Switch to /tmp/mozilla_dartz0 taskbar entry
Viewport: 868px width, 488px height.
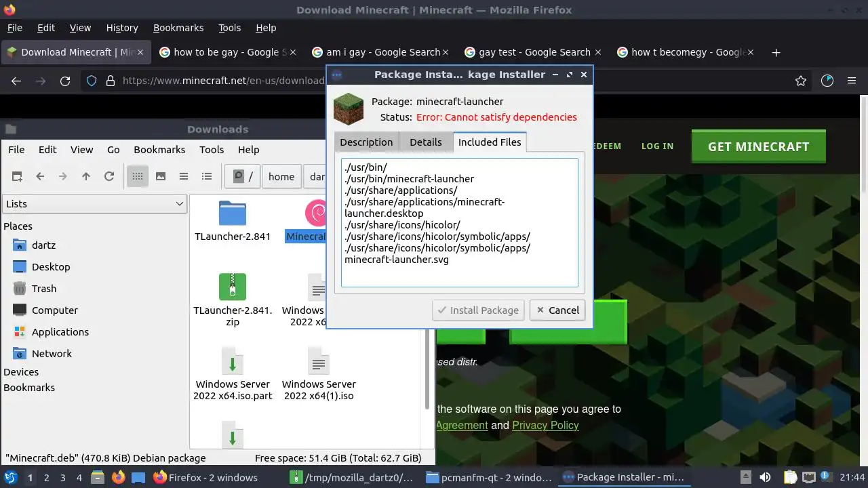[352, 477]
